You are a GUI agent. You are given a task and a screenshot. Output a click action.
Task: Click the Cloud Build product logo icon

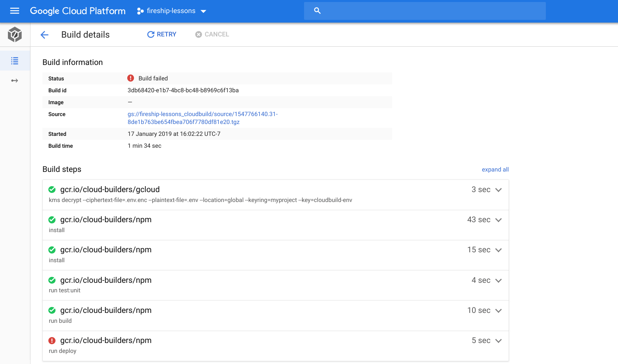click(x=15, y=35)
